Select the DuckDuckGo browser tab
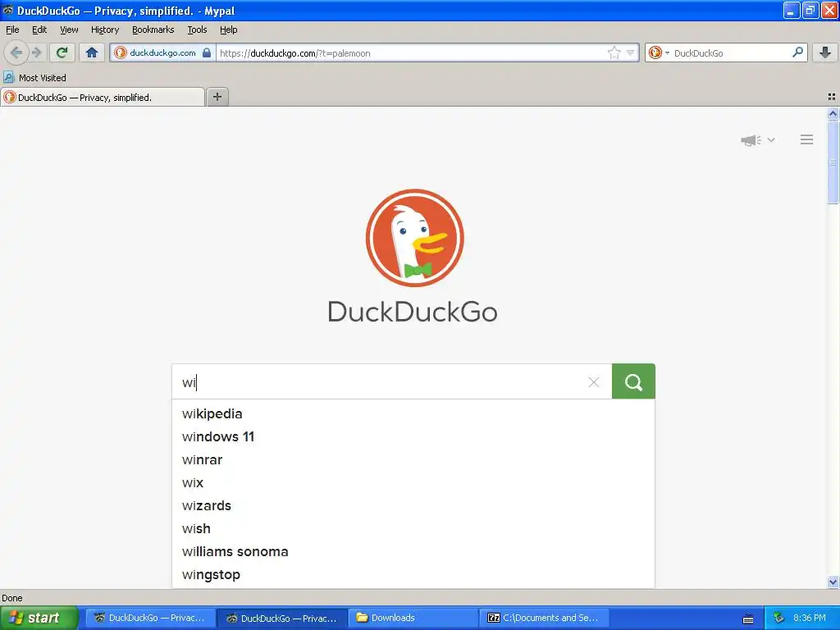This screenshot has height=630, width=840. 103,97
